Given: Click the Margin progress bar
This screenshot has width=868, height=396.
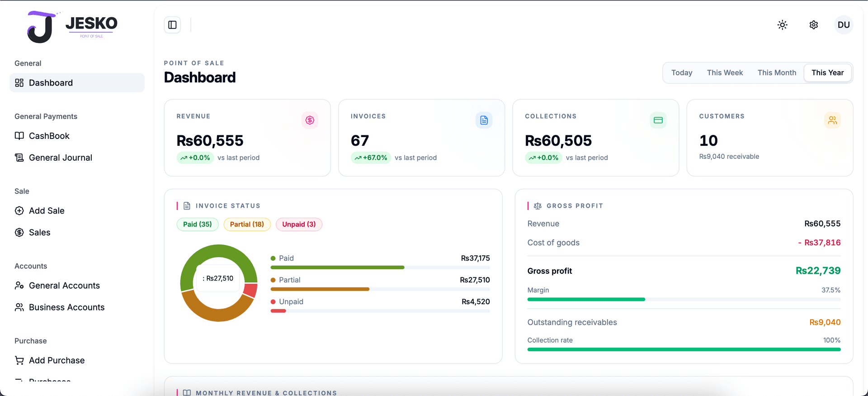Looking at the screenshot, I should click(x=684, y=299).
